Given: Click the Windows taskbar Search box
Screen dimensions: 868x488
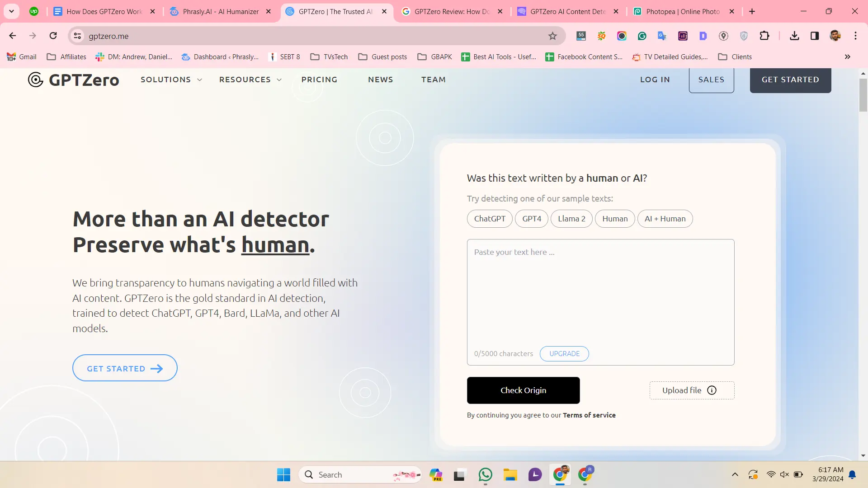Looking at the screenshot, I should click(x=360, y=475).
